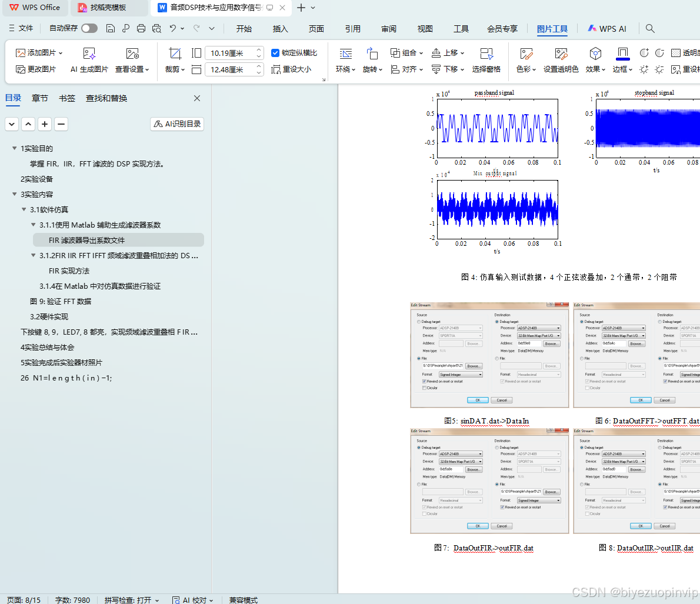The width and height of the screenshot is (700, 604).
Task: Collapse the 3.1软件仿真 node
Action: point(24,209)
